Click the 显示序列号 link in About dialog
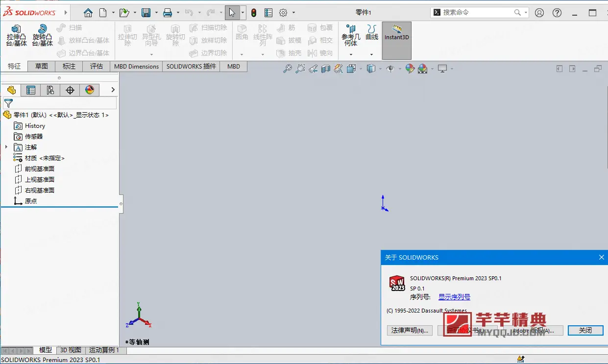This screenshot has width=608, height=364. tap(454, 297)
